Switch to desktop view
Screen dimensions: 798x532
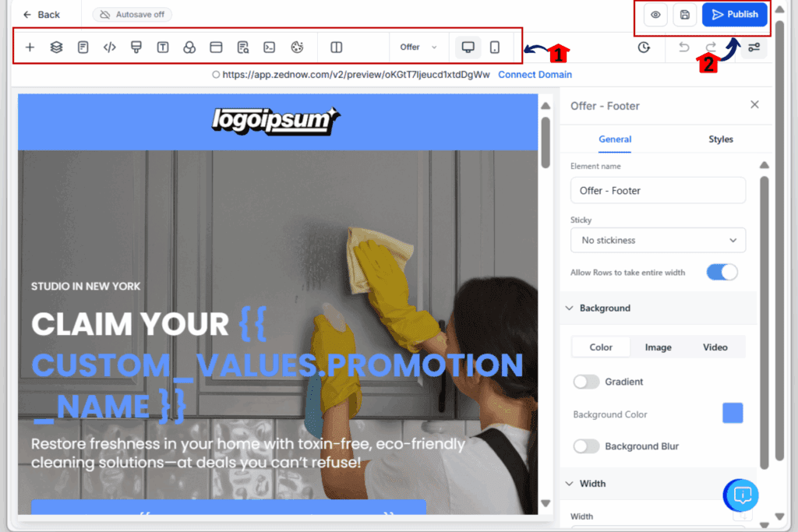click(x=468, y=48)
